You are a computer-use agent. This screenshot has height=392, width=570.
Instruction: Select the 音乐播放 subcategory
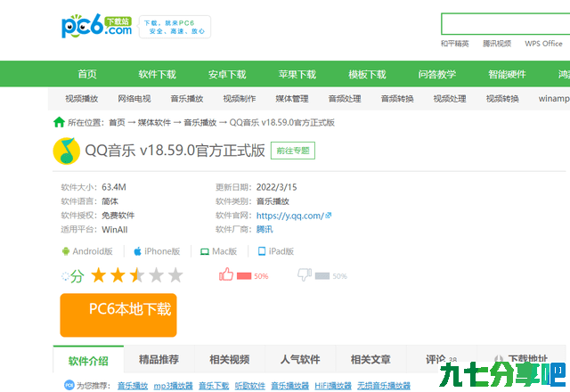coord(187,99)
